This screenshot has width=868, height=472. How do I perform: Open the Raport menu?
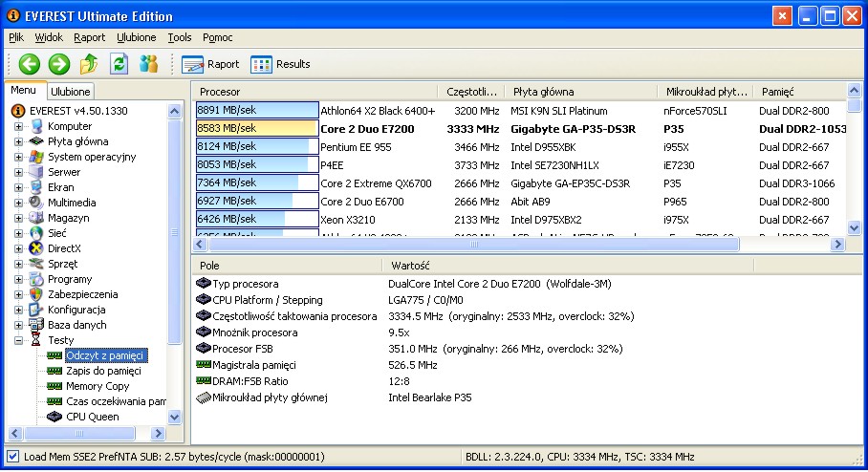(x=89, y=37)
